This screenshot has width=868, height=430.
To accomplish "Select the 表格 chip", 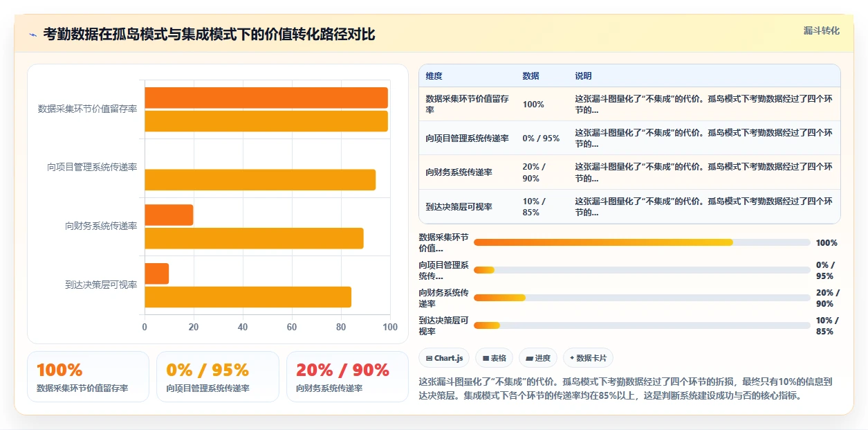I will click(x=495, y=358).
